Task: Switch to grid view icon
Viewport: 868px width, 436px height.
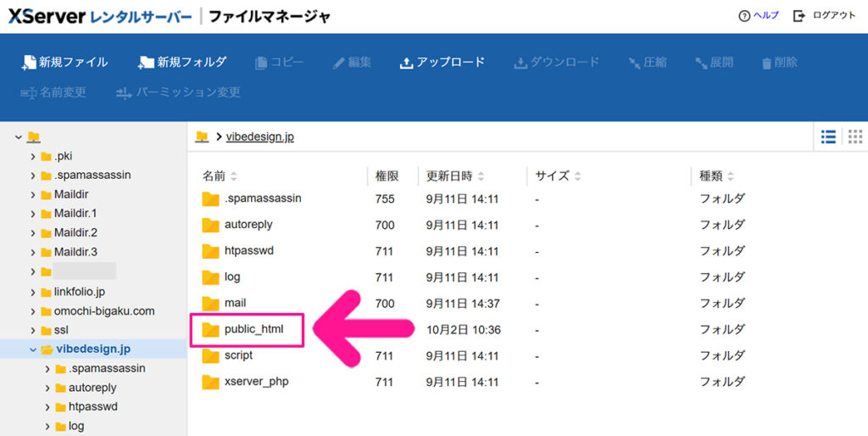Action: point(854,137)
